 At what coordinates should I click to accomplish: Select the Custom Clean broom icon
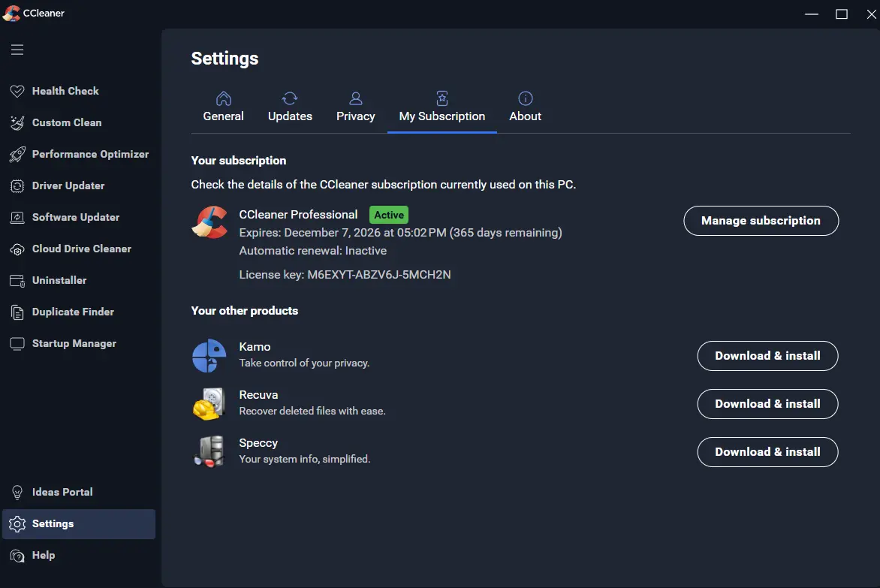pos(17,122)
